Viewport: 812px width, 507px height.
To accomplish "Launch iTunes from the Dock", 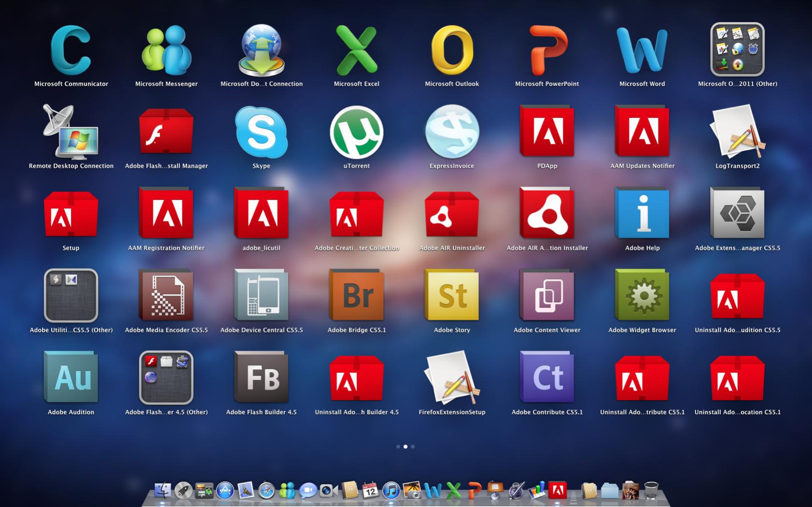I will point(391,491).
